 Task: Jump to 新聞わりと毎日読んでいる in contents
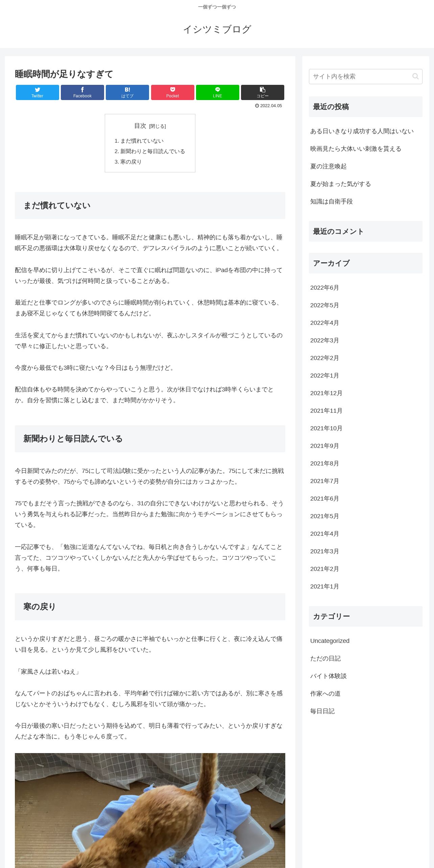coord(153,151)
